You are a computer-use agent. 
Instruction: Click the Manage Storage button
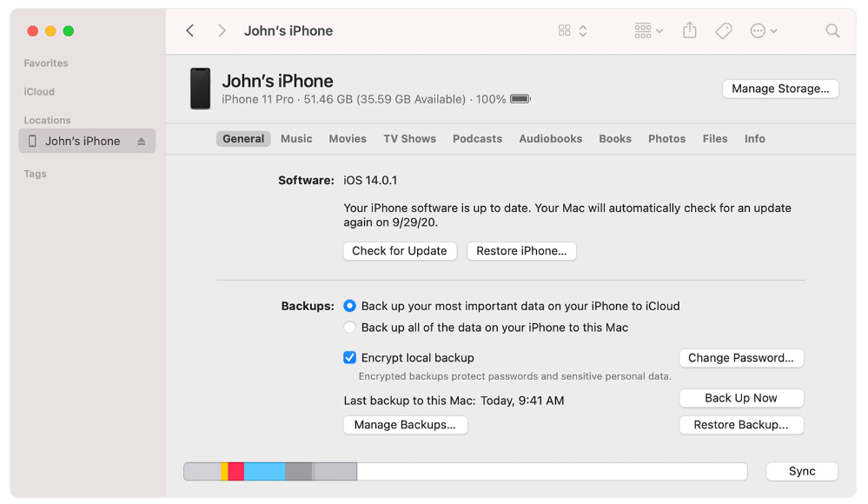780,89
